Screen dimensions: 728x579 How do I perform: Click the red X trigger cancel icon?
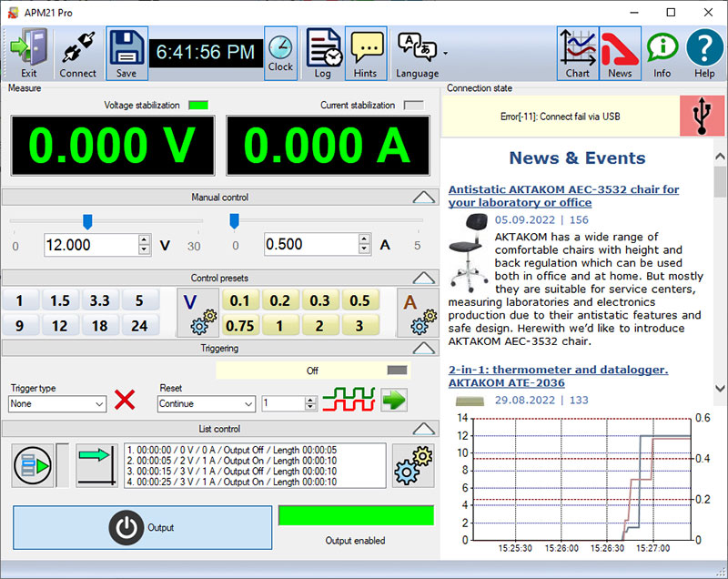coord(125,401)
